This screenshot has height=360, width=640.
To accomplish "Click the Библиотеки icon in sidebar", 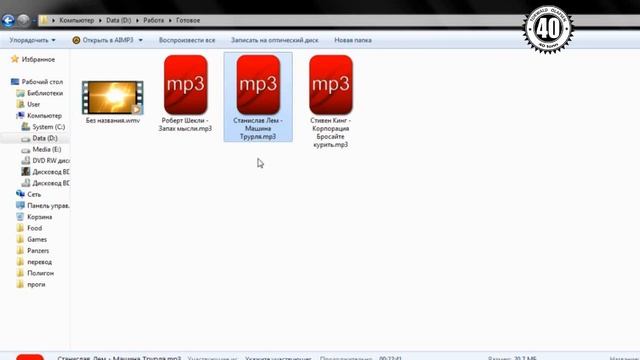I will (x=20, y=93).
